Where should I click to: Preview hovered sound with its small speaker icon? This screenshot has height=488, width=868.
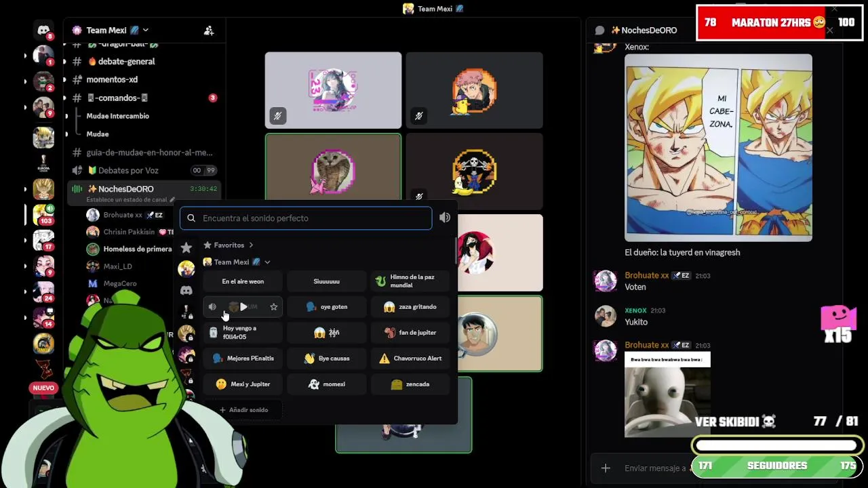(x=212, y=307)
